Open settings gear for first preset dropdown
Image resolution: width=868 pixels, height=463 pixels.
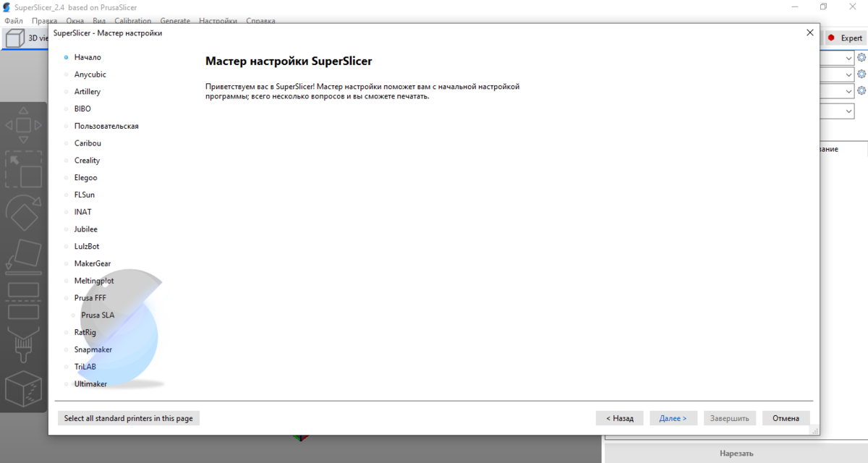861,57
